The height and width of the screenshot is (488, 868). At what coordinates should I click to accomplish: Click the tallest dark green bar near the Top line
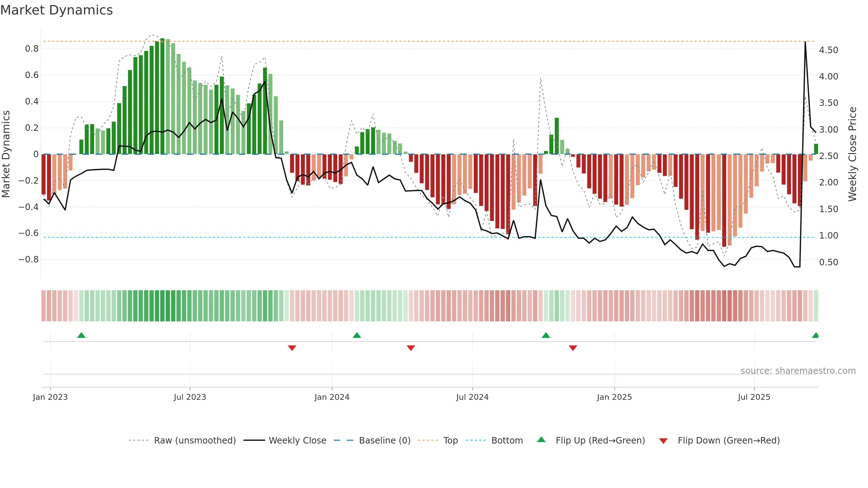point(162,96)
